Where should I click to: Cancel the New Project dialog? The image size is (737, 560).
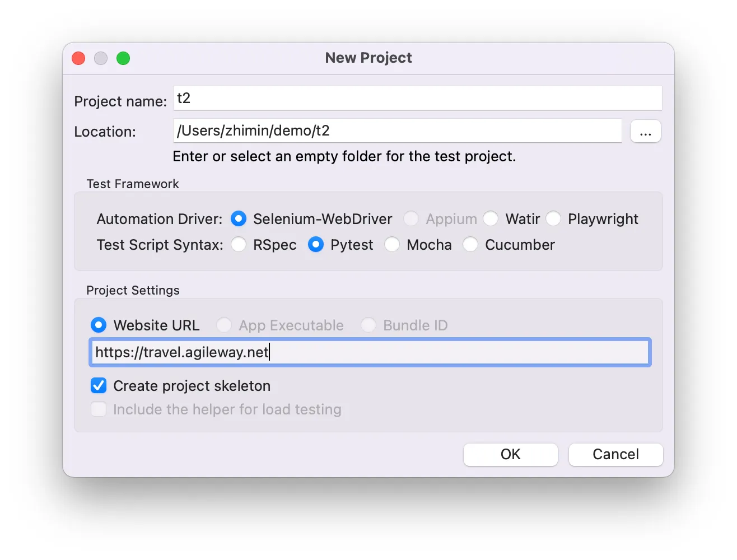pyautogui.click(x=616, y=454)
